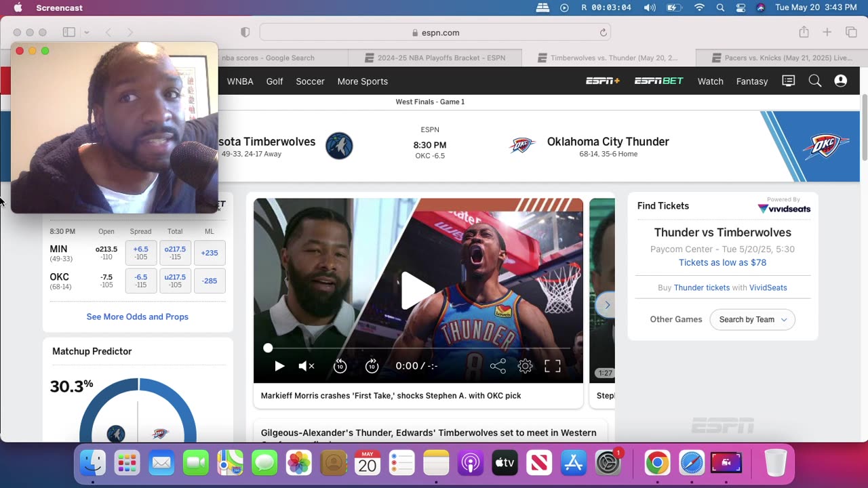Viewport: 868px width, 488px height.
Task: Open Control Center in the menu bar
Action: click(x=741, y=7)
